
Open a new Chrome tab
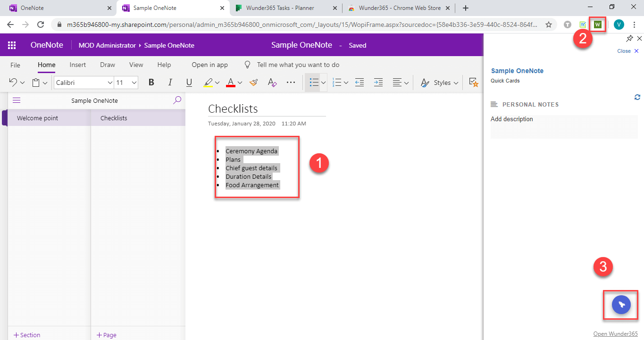click(466, 8)
